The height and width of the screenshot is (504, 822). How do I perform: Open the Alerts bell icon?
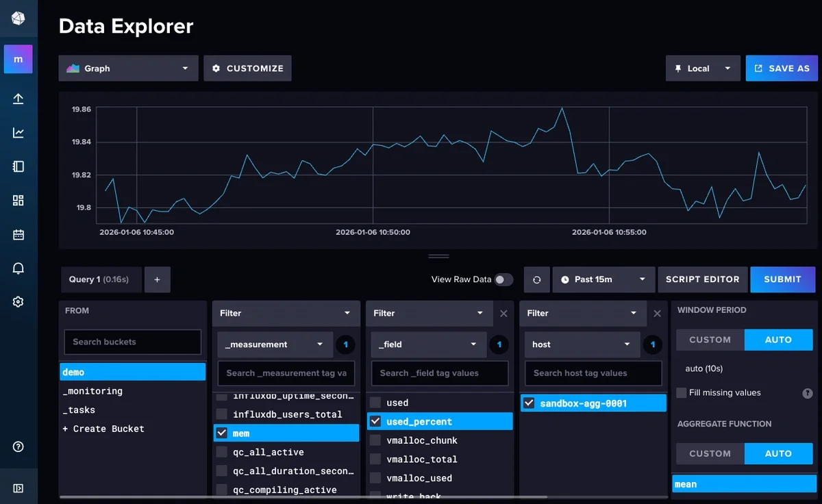[18, 268]
